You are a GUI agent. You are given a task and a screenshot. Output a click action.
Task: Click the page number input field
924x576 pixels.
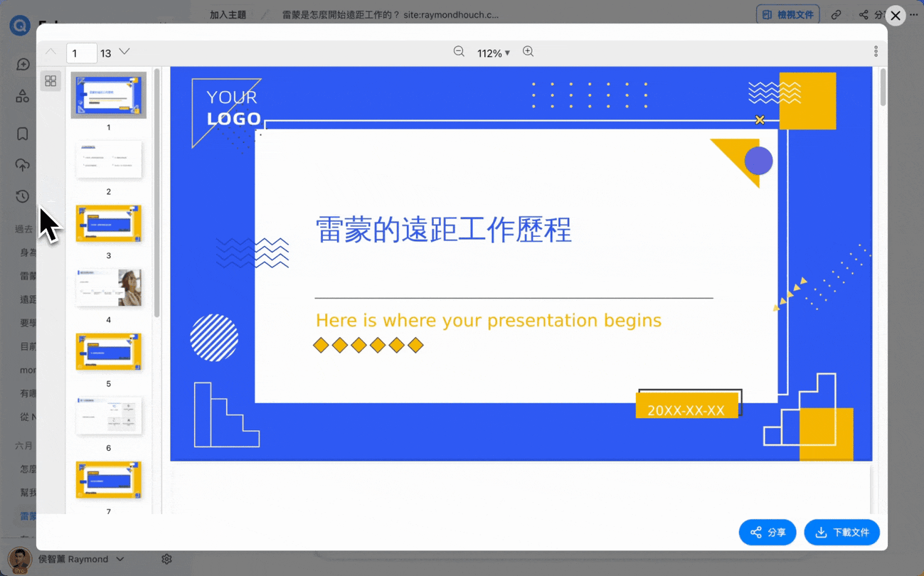tap(82, 53)
